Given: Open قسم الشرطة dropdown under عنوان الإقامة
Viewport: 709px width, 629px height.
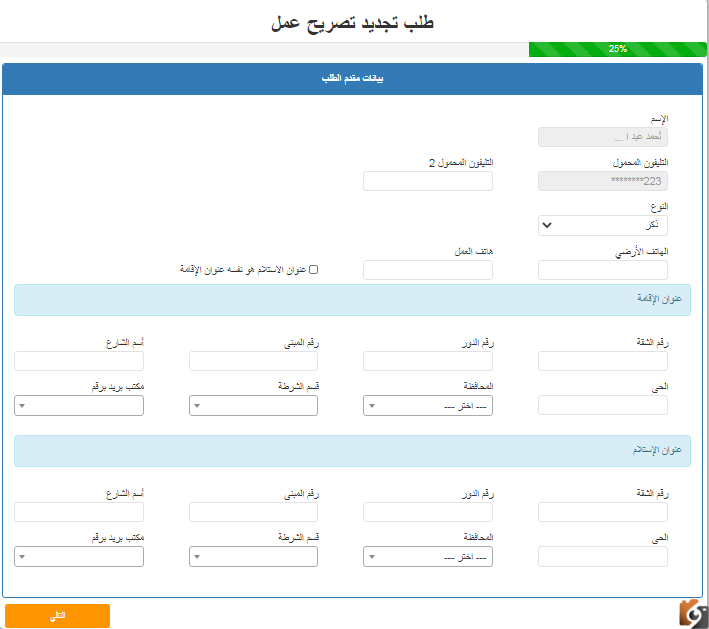Looking at the screenshot, I should pyautogui.click(x=253, y=406).
